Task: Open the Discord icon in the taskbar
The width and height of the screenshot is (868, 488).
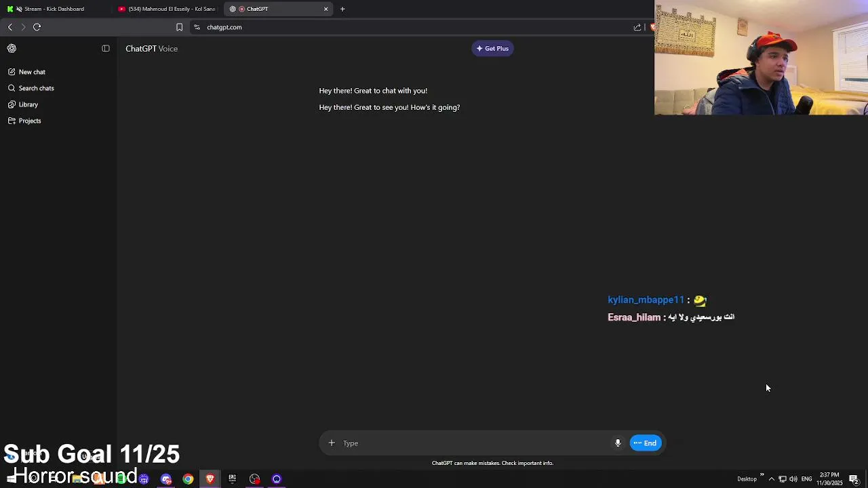Action: point(166,479)
